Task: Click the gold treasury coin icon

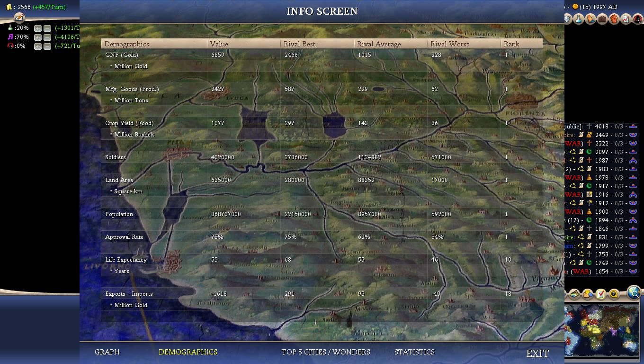Action: click(x=9, y=7)
